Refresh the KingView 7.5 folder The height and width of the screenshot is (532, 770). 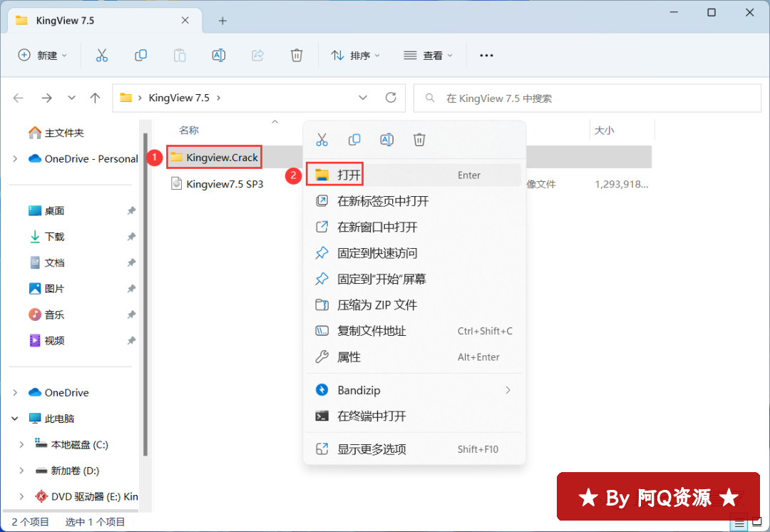click(391, 98)
